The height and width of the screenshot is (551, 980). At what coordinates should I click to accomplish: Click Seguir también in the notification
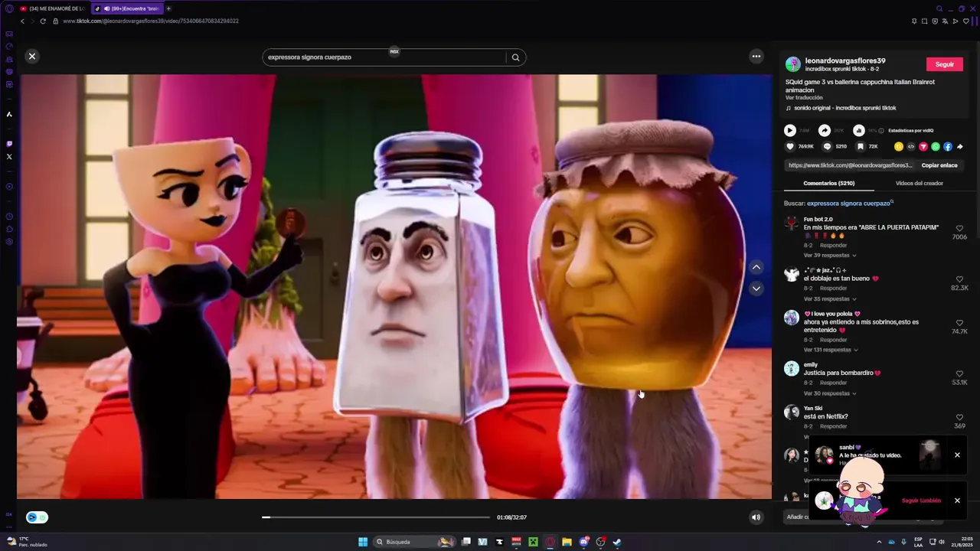pyautogui.click(x=921, y=500)
